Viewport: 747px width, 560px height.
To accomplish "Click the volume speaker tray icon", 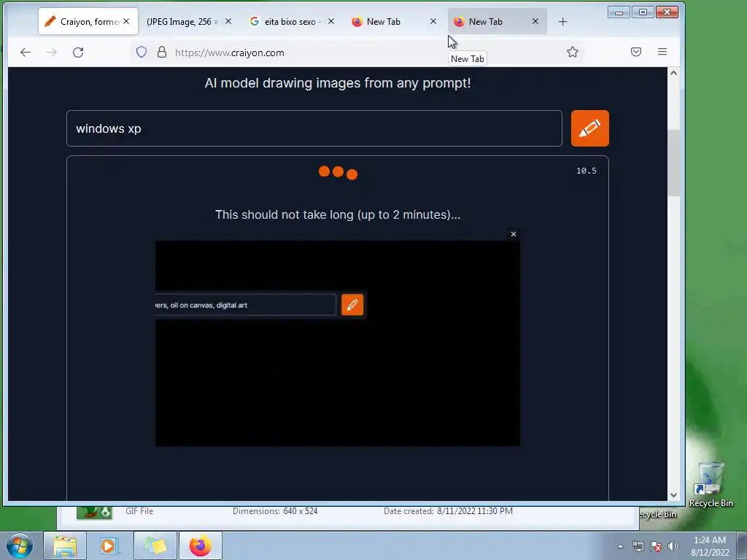I will (x=673, y=546).
